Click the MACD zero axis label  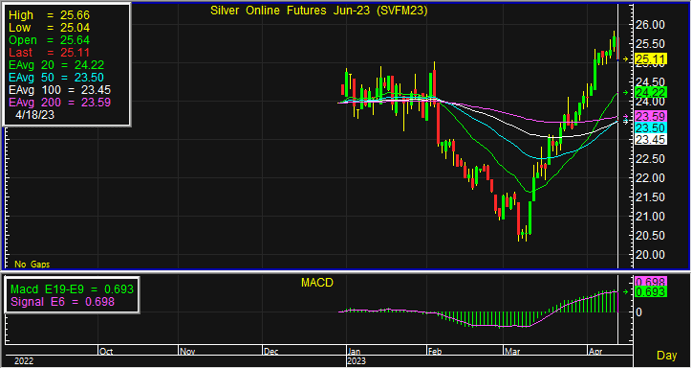tap(639, 312)
